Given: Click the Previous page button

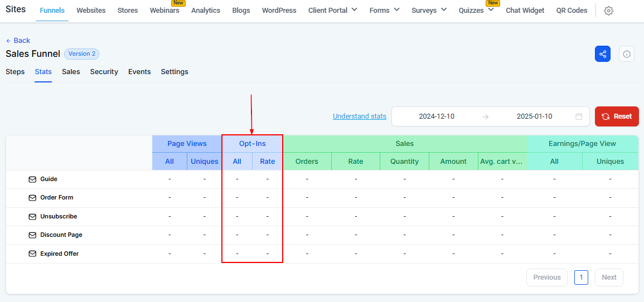Looking at the screenshot, I should point(546,277).
